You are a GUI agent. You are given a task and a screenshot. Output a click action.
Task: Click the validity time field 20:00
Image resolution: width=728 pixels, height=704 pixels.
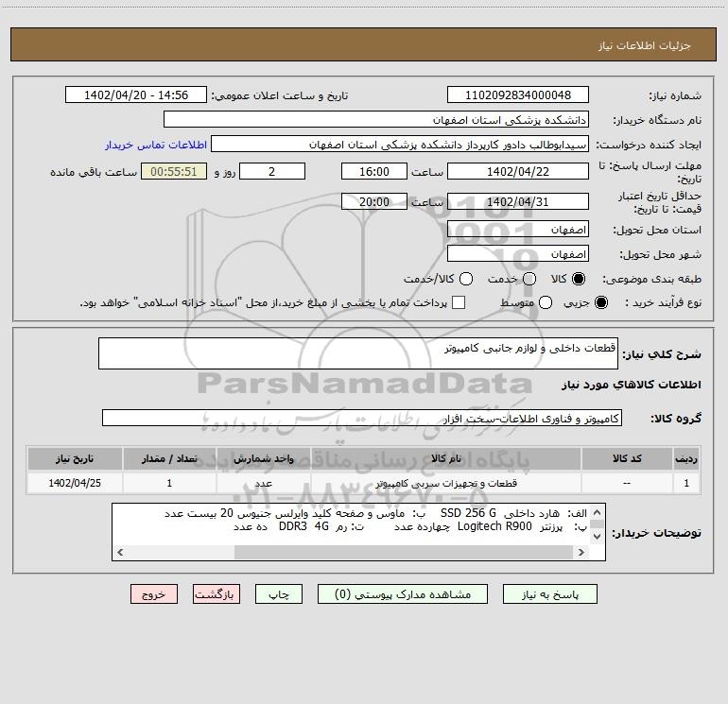point(374,201)
